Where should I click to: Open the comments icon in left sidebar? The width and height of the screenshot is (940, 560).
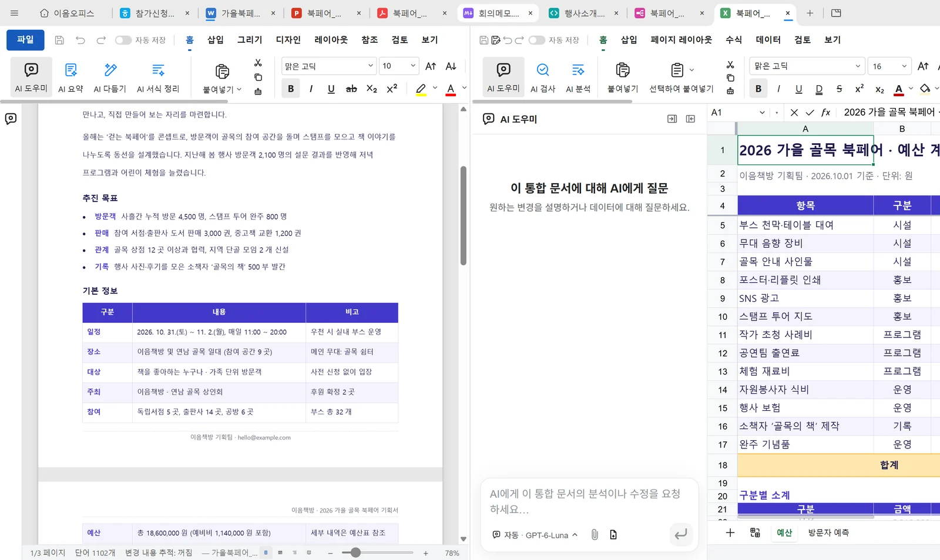point(11,119)
